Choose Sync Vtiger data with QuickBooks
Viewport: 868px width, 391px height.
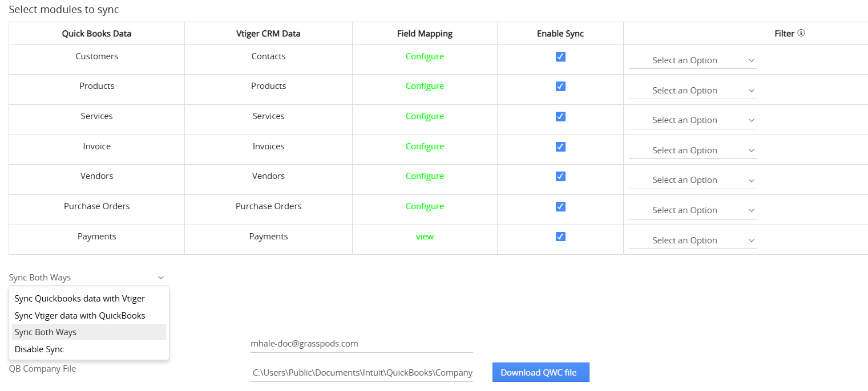point(89,316)
